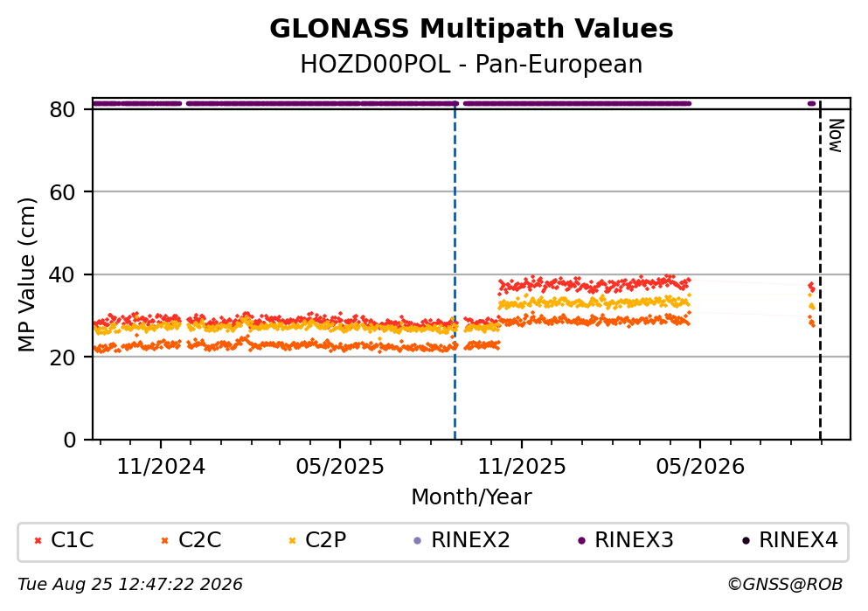Screen dimensions: 868x611
Task: Select the RINEX4 legend label
Action: (x=798, y=540)
